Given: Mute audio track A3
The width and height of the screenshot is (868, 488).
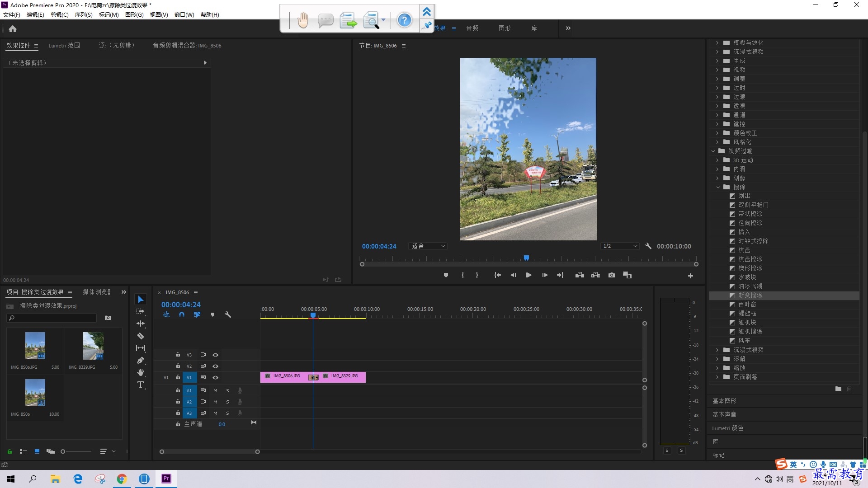Looking at the screenshot, I should click(215, 413).
